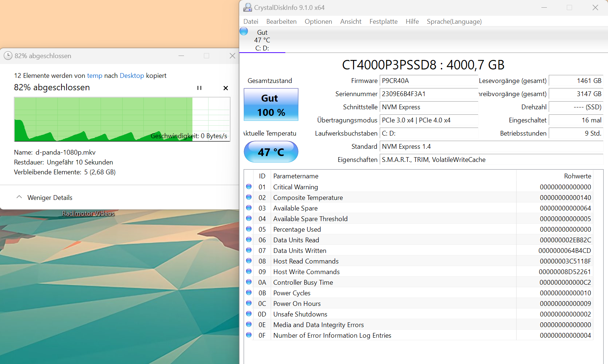Click the blue drive health orb icon
608x364 pixels.
pos(244,31)
